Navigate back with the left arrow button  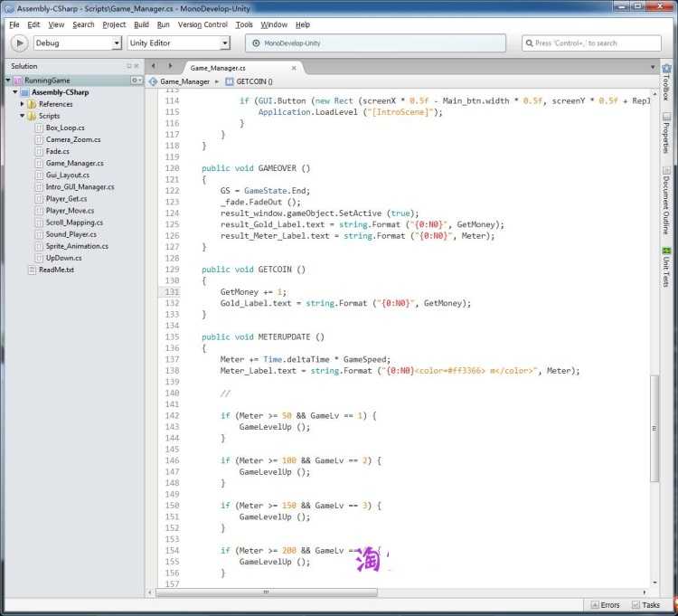click(154, 66)
